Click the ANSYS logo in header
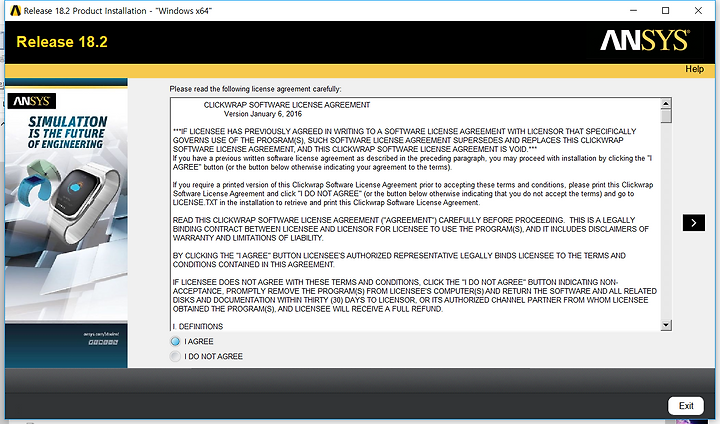720x424 pixels. [645, 41]
